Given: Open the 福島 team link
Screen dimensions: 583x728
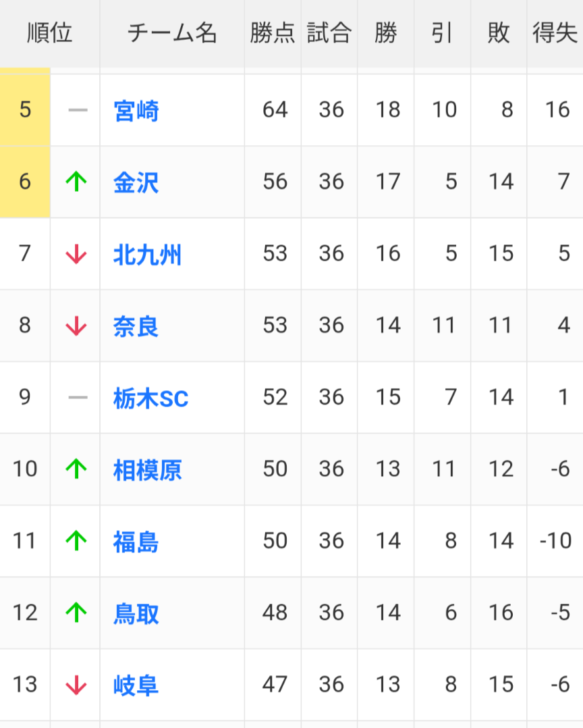Looking at the screenshot, I should pyautogui.click(x=136, y=542).
